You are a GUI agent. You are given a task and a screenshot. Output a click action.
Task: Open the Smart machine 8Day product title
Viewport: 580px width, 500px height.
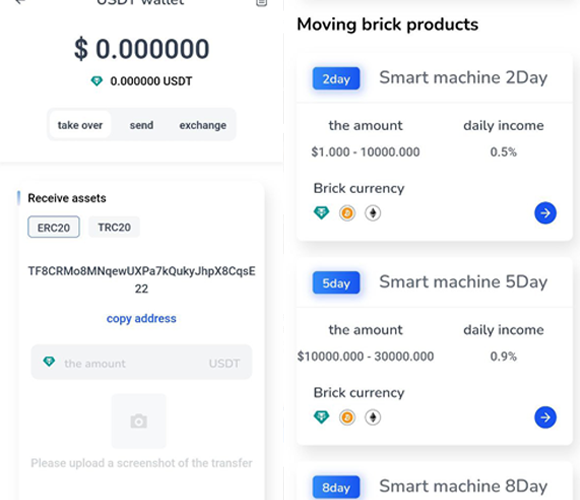pos(463,486)
